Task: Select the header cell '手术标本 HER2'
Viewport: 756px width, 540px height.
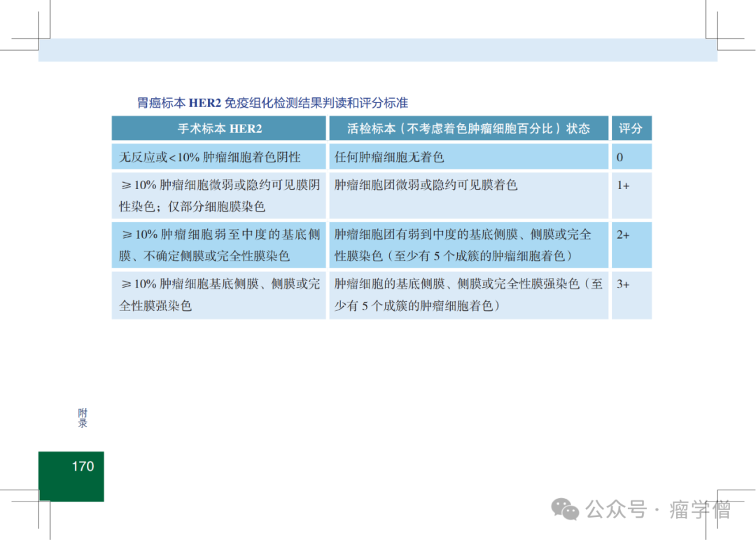Action: click(219, 128)
